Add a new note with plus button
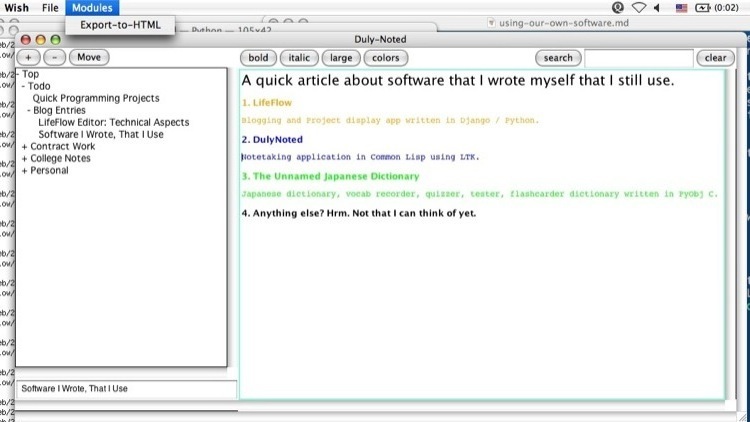 pos(29,57)
